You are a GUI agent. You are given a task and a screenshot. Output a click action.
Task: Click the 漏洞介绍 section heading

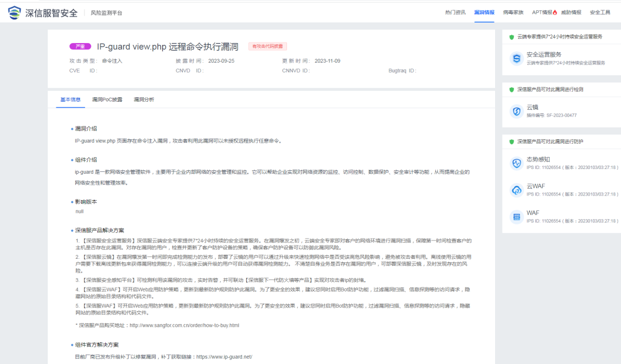tap(86, 128)
